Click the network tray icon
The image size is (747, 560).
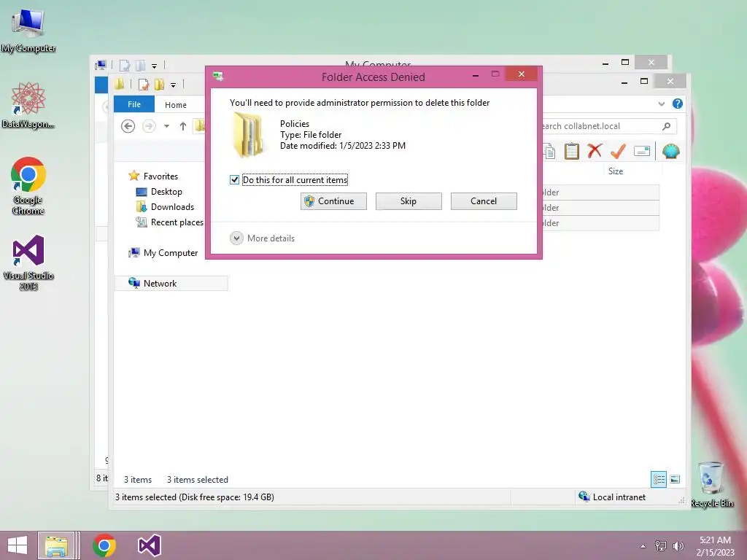[x=661, y=545]
